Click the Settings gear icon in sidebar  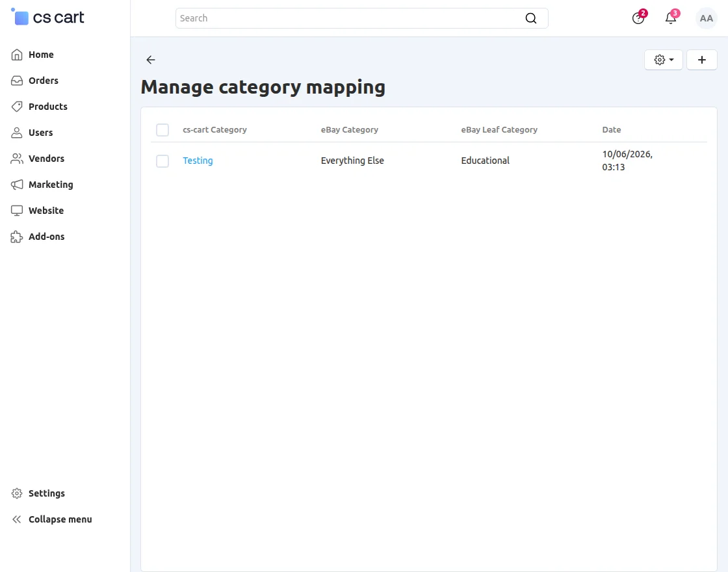[17, 493]
